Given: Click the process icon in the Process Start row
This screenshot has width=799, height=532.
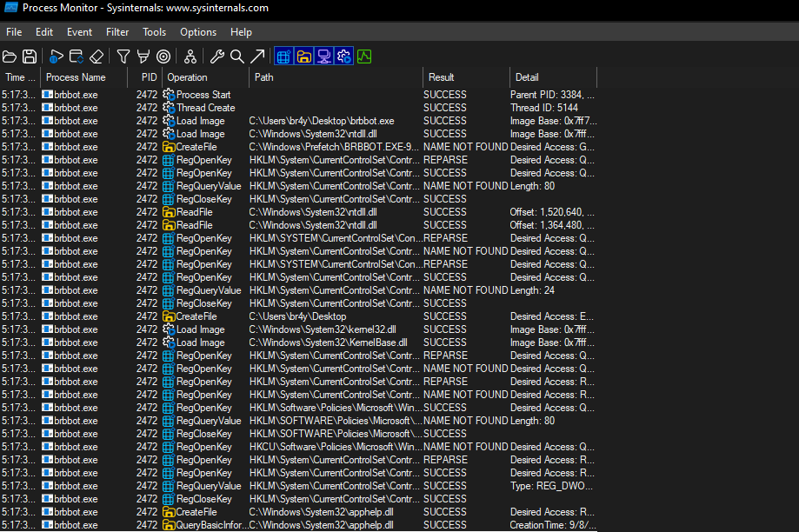Looking at the screenshot, I should [x=48, y=94].
